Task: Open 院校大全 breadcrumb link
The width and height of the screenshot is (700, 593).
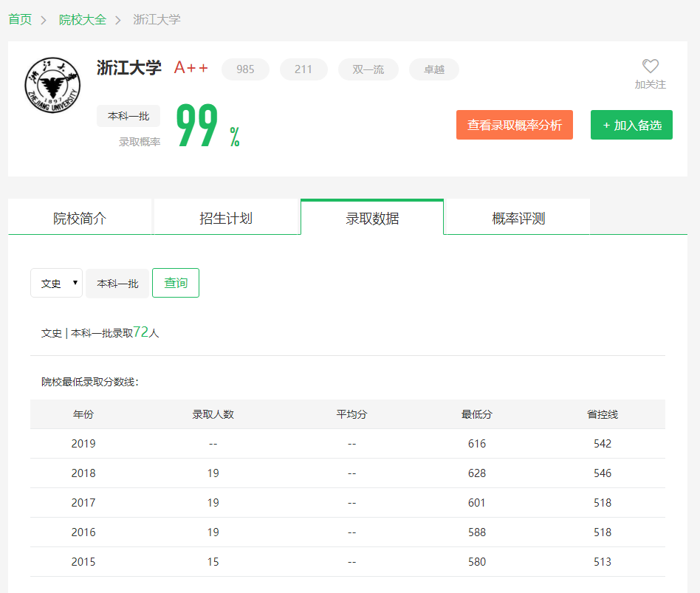Action: coord(83,20)
